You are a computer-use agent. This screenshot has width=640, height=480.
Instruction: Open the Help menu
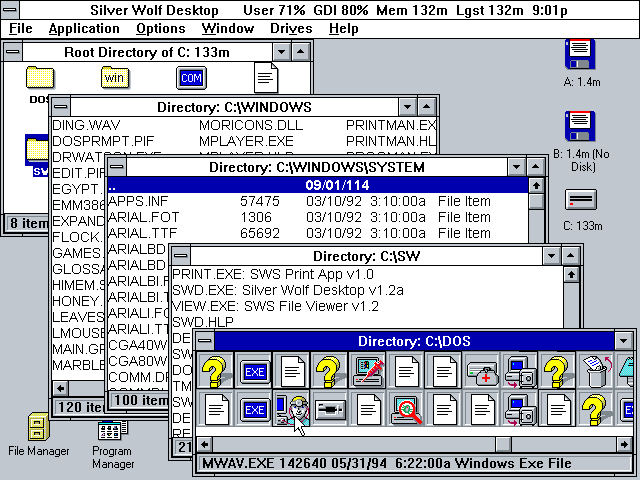coord(344,29)
